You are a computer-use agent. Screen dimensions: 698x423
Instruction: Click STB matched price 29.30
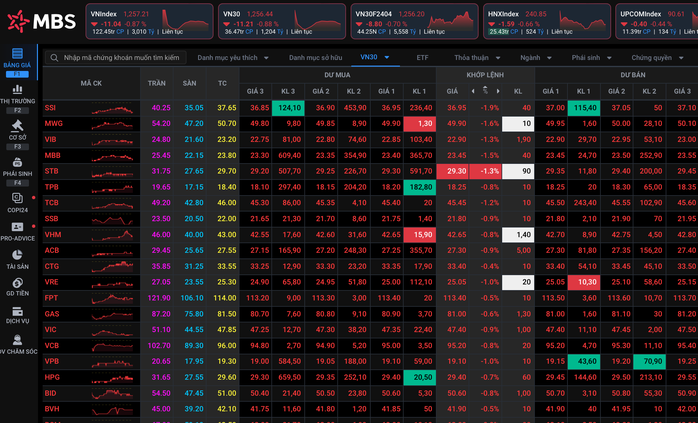(x=452, y=171)
